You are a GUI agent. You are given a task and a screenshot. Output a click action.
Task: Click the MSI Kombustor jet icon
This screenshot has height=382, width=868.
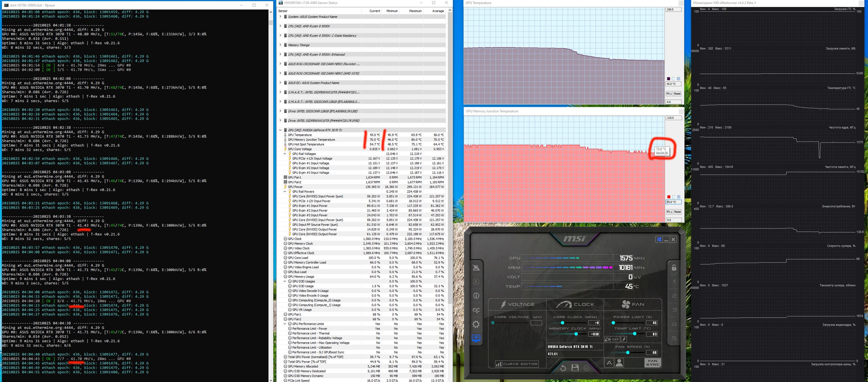[x=476, y=267]
